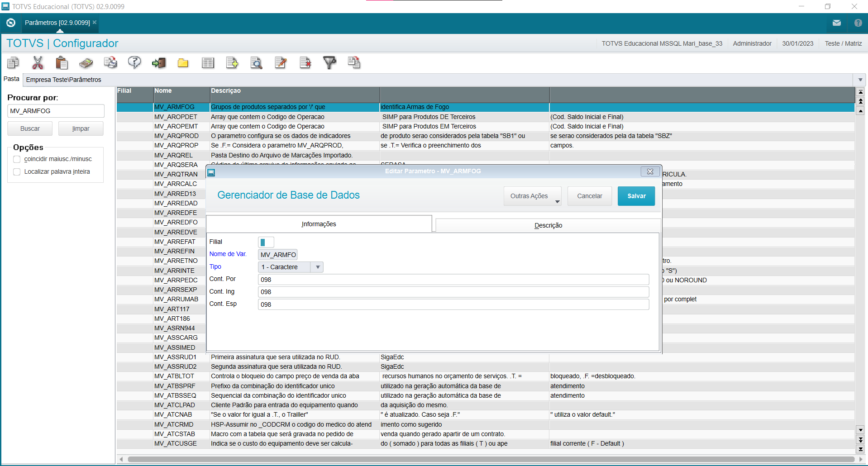Select the MV_ATCUSGE parameter row
Viewport: 868px width, 466px height.
pos(486,443)
